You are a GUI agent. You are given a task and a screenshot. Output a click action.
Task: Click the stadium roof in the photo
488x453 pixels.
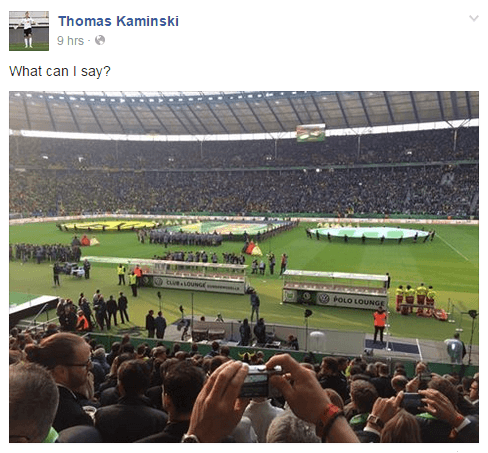point(244,112)
